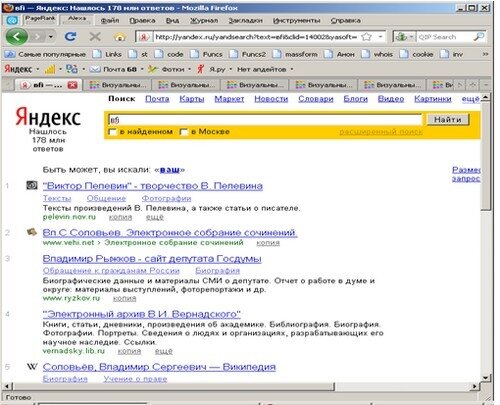
Task: Open the Links bookmark
Action: tap(107, 54)
